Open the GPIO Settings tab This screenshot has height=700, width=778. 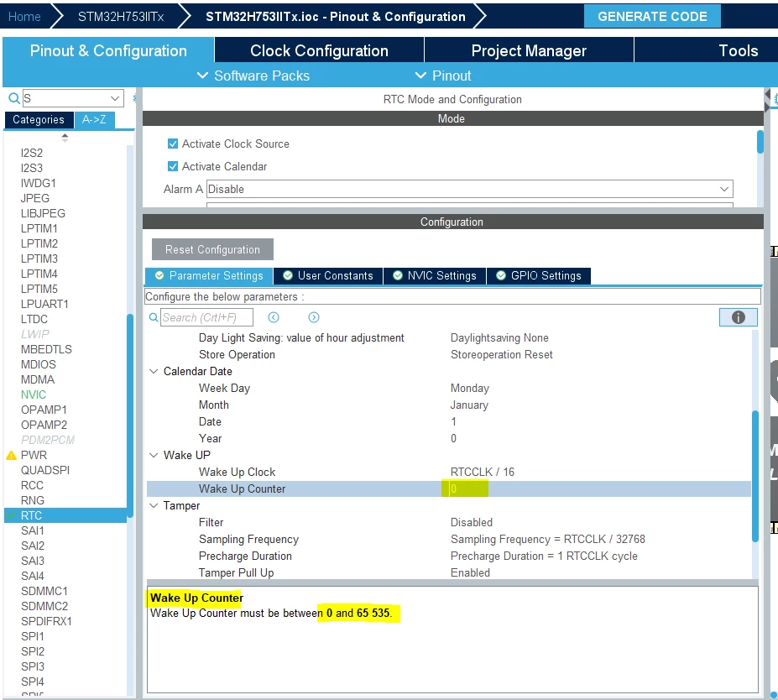coord(539,276)
